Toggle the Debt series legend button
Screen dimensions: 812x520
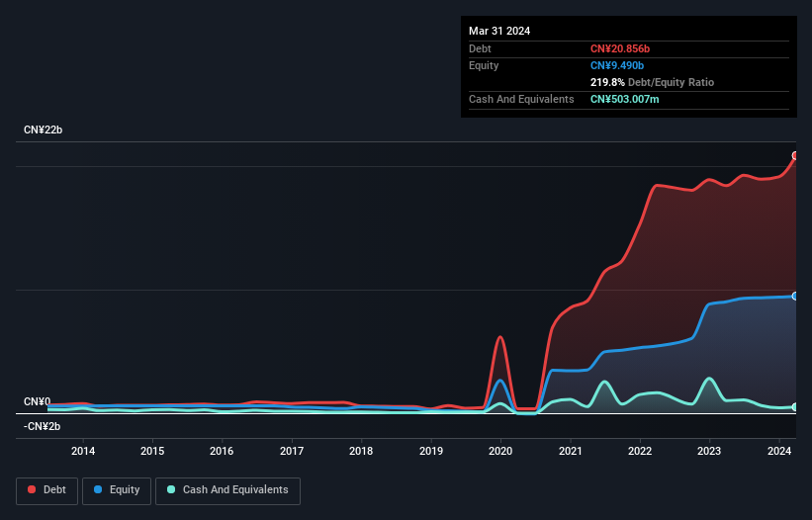click(x=46, y=490)
